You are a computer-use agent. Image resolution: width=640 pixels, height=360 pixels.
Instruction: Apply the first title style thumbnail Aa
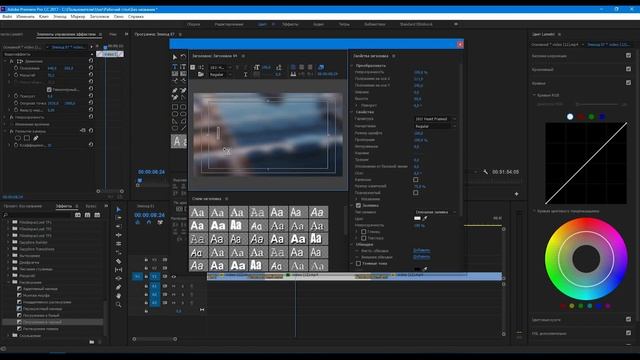[198, 212]
